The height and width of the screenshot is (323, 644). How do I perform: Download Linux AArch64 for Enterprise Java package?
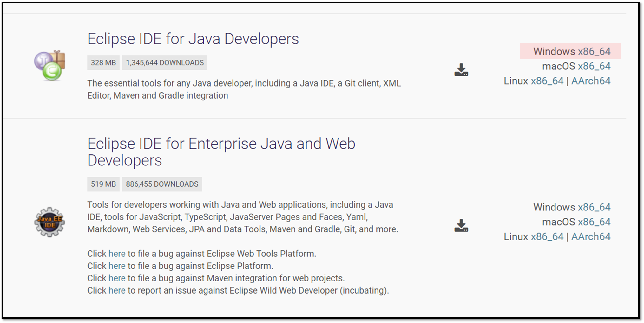click(x=591, y=236)
